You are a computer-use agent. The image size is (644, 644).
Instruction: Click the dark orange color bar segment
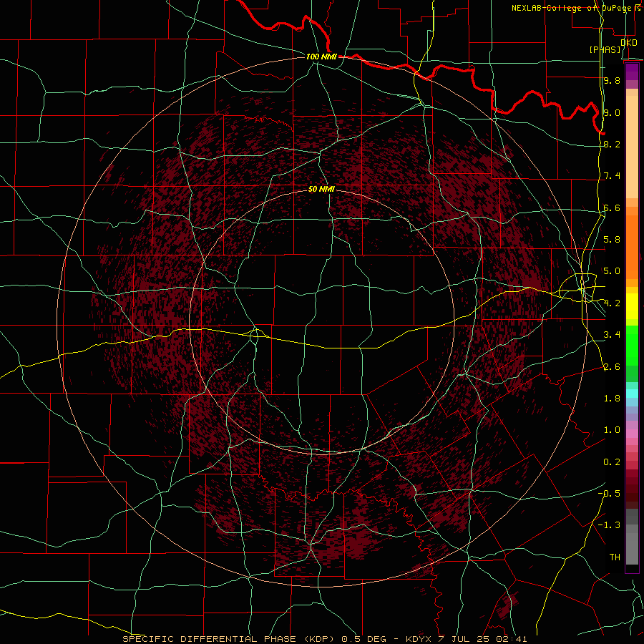coord(632,247)
